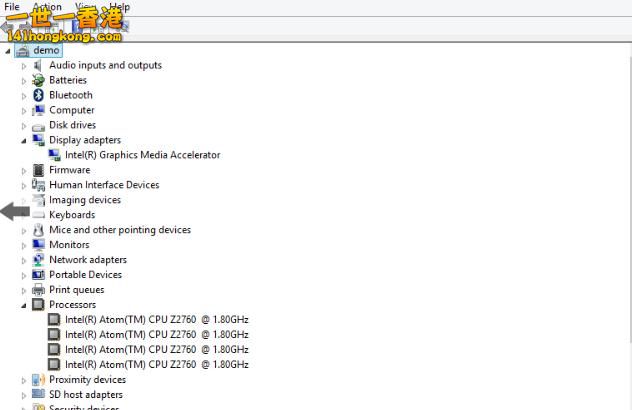
Task: Open the Help menu
Action: 118,7
